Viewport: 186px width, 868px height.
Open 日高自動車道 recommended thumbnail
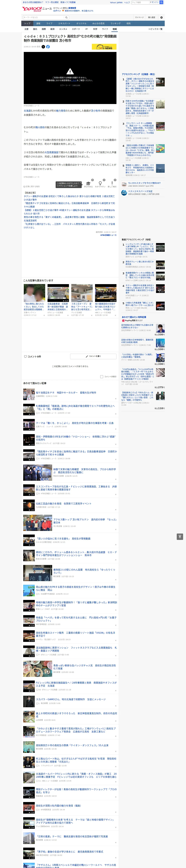point(58,293)
